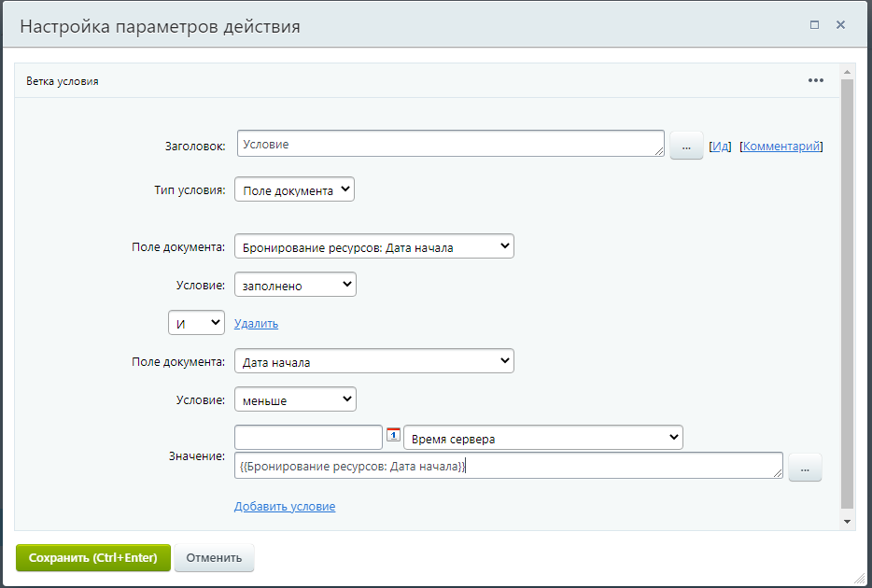Image resolution: width=872 pixels, height=588 pixels.
Task: Expand the Время сервера dropdown
Action: click(543, 438)
